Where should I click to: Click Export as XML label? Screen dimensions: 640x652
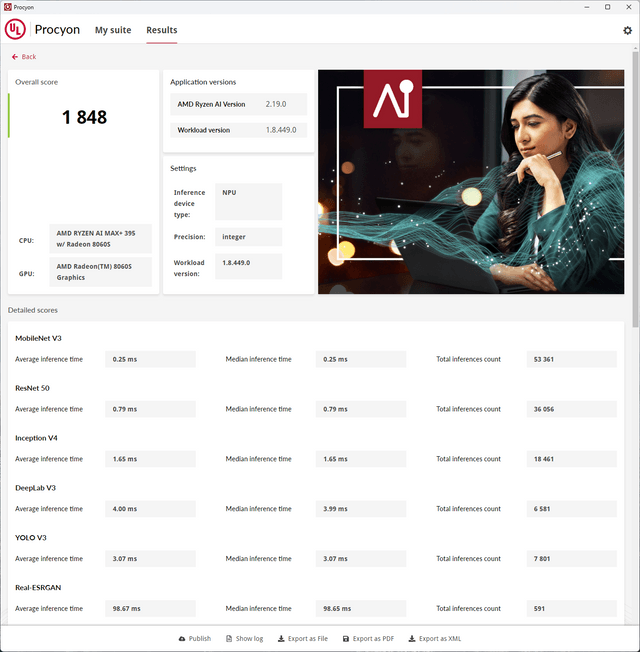(x=440, y=639)
